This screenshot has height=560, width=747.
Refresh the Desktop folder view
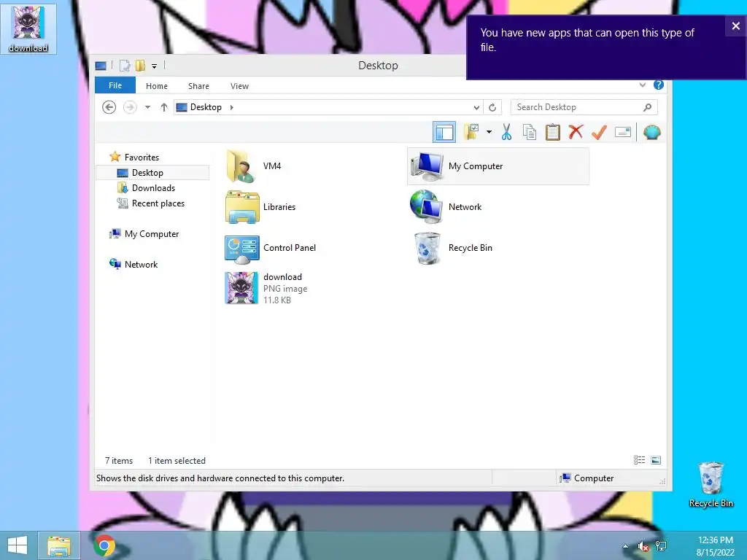coord(492,107)
